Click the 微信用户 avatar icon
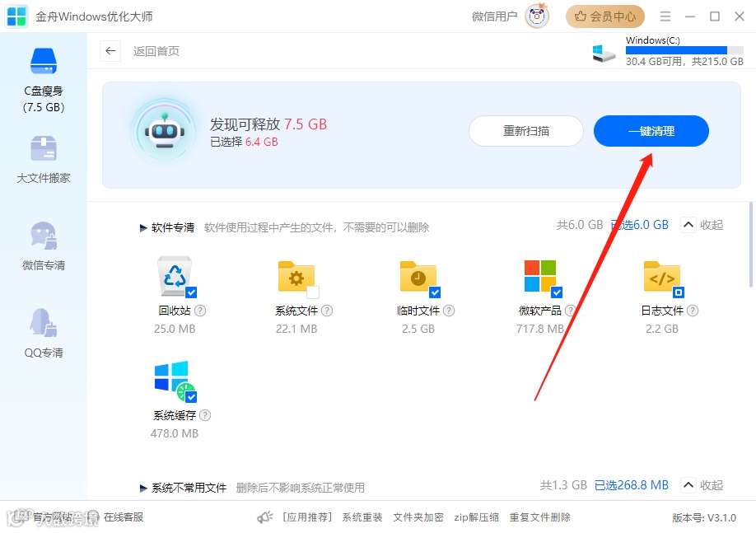756x533 pixels. 537,16
